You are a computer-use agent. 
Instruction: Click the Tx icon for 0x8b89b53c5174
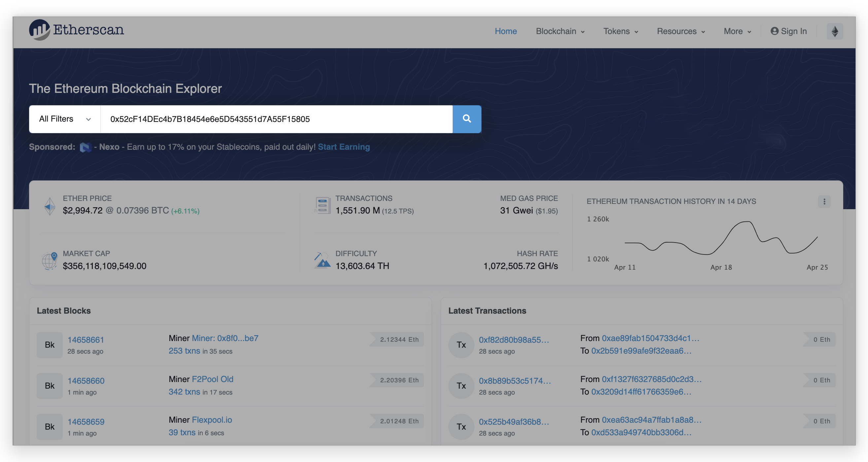(x=461, y=386)
